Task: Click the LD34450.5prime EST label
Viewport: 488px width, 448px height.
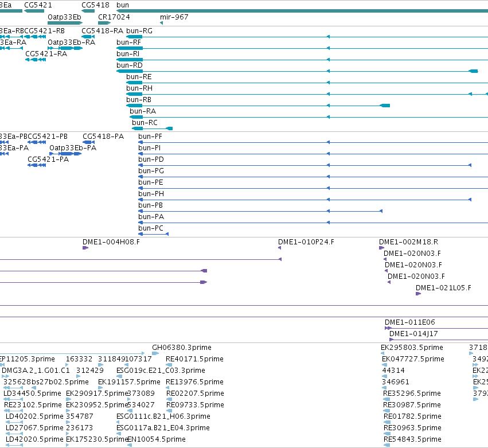Action: 32,394
